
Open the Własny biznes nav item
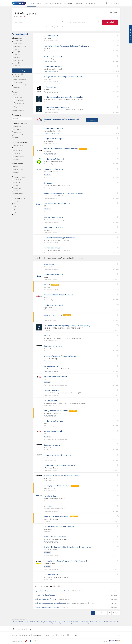tap(80, 4)
